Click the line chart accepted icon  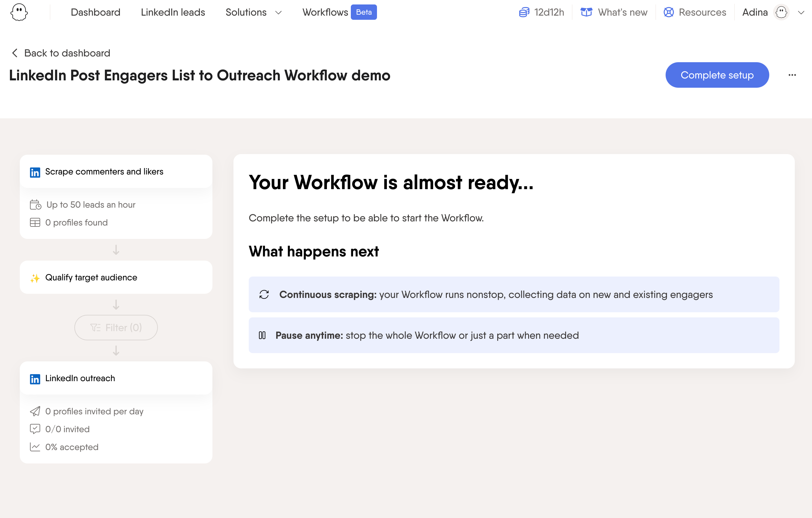(x=35, y=447)
